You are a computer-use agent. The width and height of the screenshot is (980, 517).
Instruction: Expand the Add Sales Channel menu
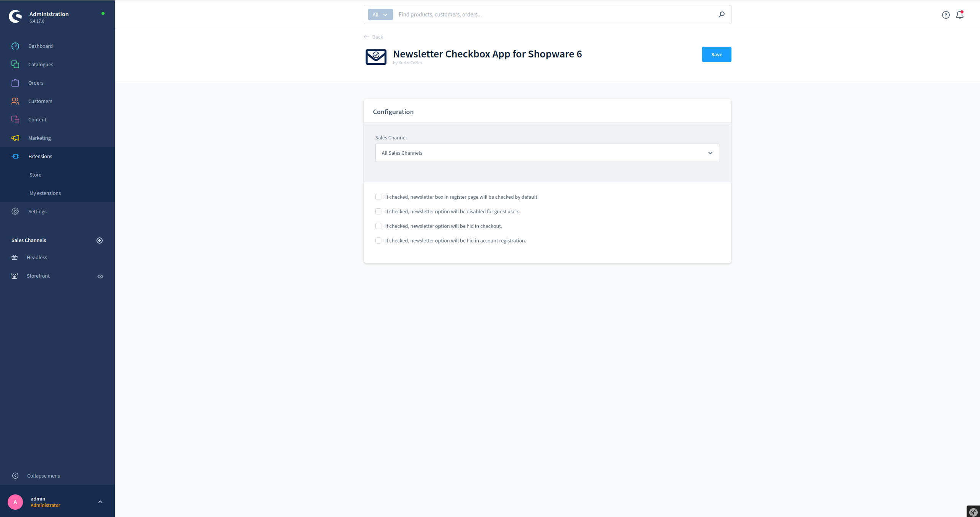coord(100,241)
